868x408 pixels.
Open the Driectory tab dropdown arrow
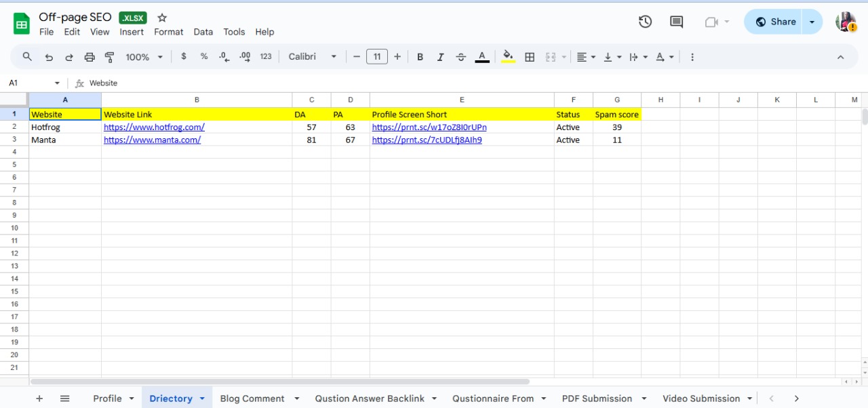(202, 399)
